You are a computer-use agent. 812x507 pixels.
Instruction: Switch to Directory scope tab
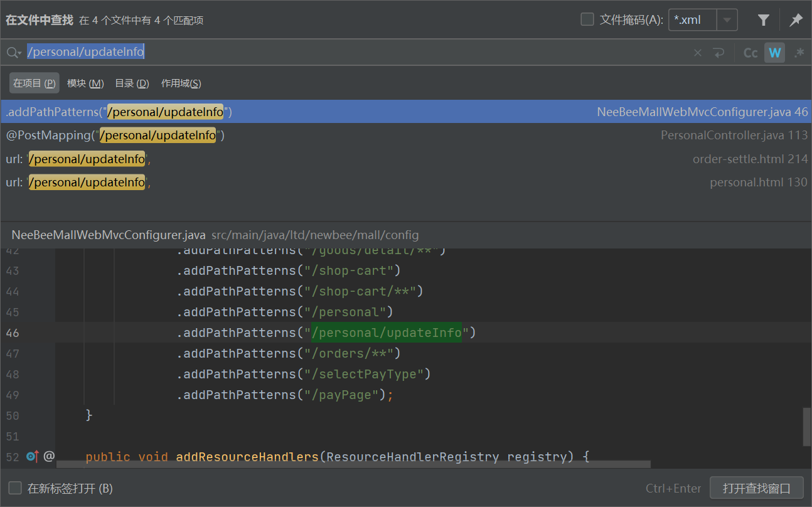coord(132,83)
